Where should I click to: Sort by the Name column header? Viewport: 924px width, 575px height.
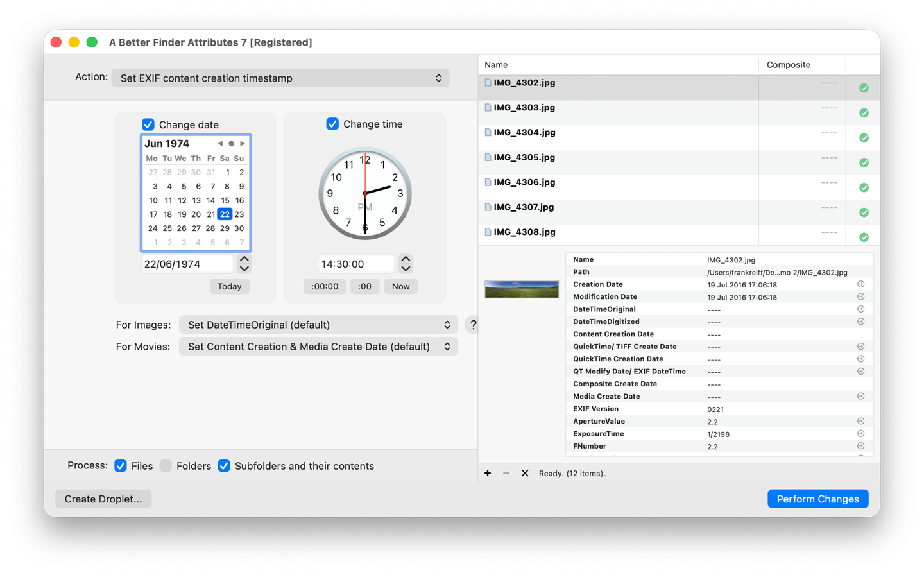619,65
